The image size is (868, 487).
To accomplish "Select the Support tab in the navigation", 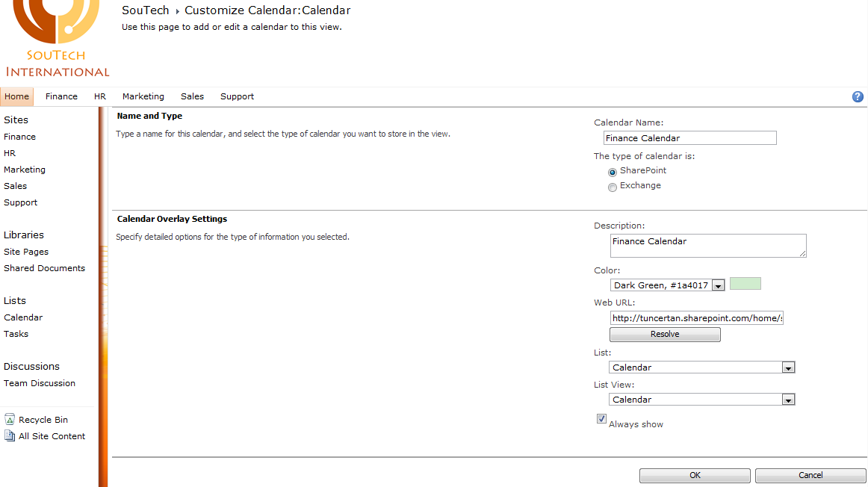I will coord(237,96).
